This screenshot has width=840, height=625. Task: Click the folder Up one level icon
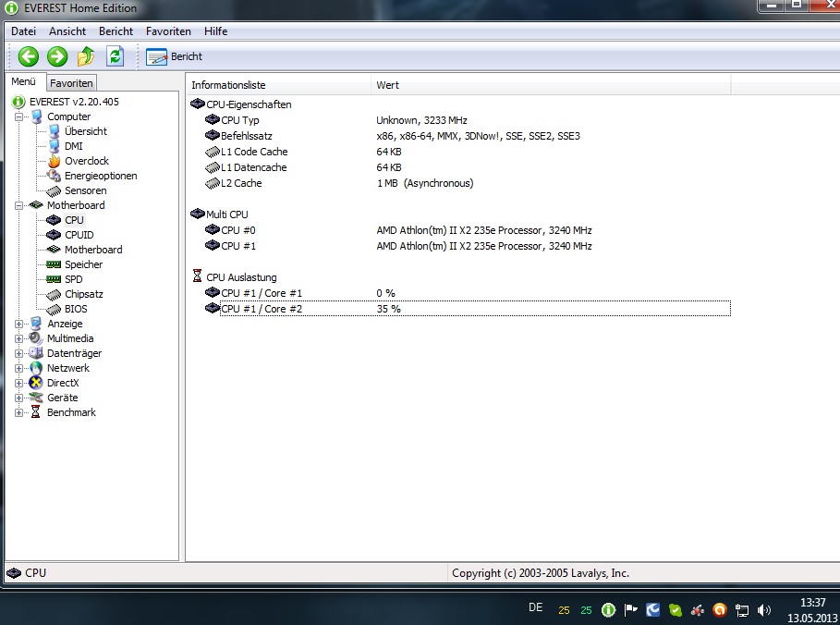coord(86,56)
